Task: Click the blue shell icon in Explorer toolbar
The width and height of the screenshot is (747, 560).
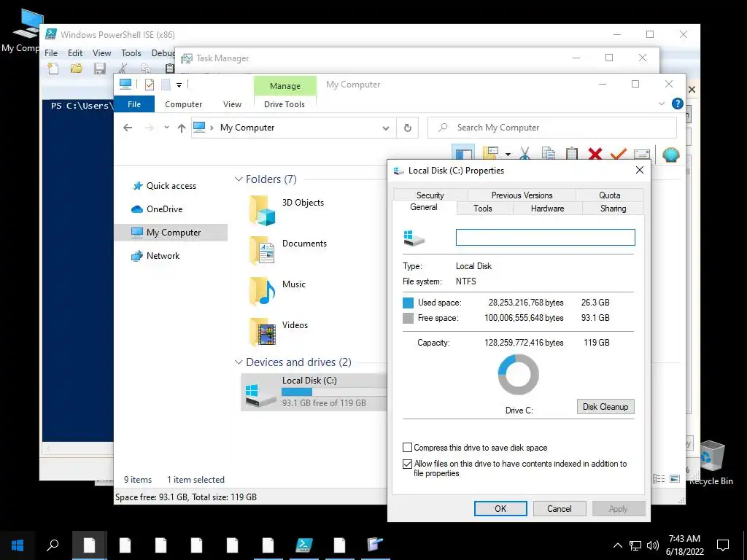Action: pyautogui.click(x=671, y=154)
